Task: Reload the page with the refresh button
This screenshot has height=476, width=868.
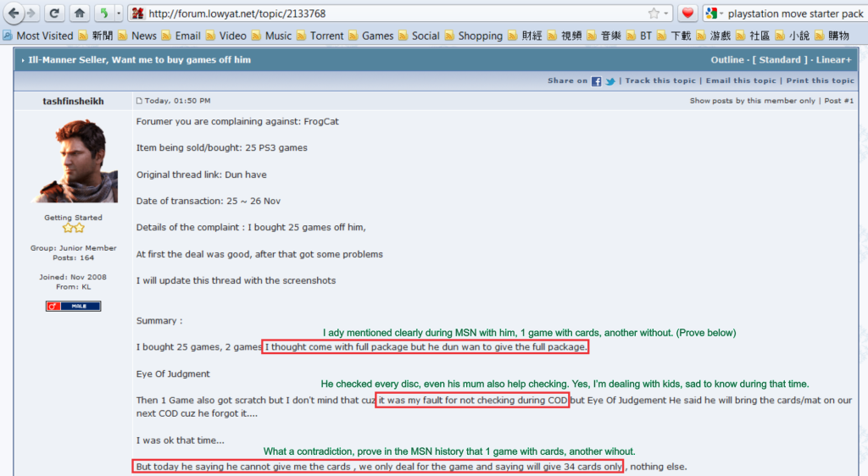Action: (54, 14)
